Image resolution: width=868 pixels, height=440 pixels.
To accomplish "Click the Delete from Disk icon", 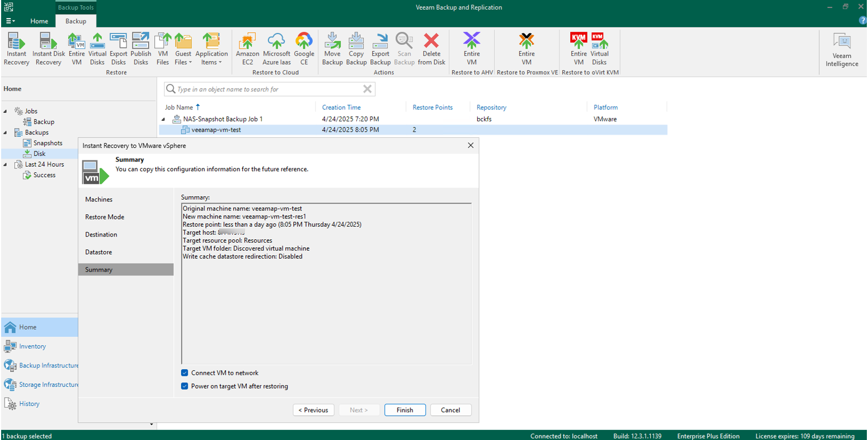I will [432, 49].
